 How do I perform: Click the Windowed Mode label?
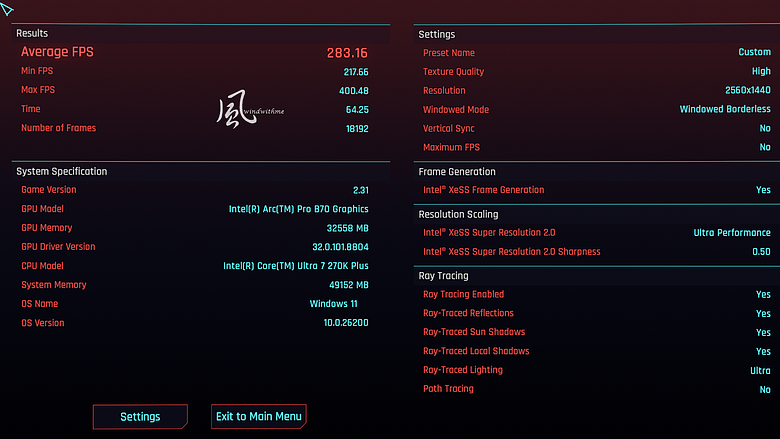click(456, 109)
